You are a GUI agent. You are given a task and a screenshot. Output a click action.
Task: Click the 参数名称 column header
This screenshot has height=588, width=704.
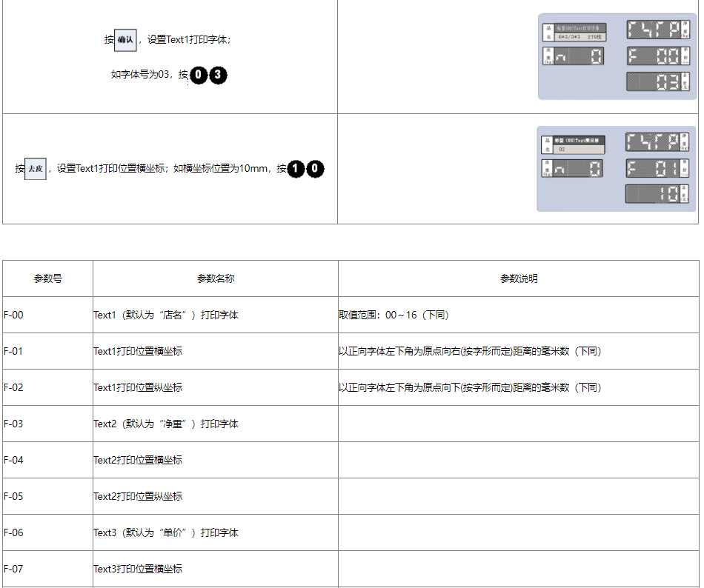click(x=216, y=278)
